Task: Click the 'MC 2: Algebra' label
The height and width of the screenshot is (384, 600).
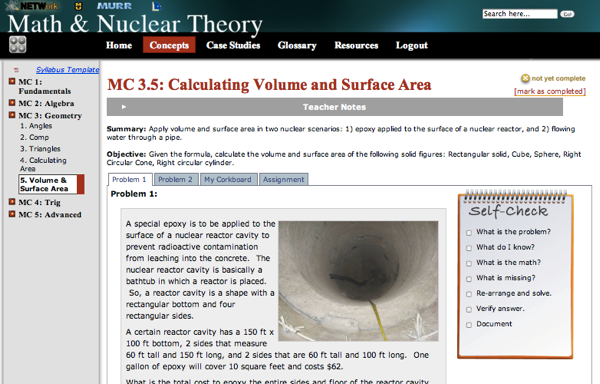Action: pyautogui.click(x=46, y=103)
